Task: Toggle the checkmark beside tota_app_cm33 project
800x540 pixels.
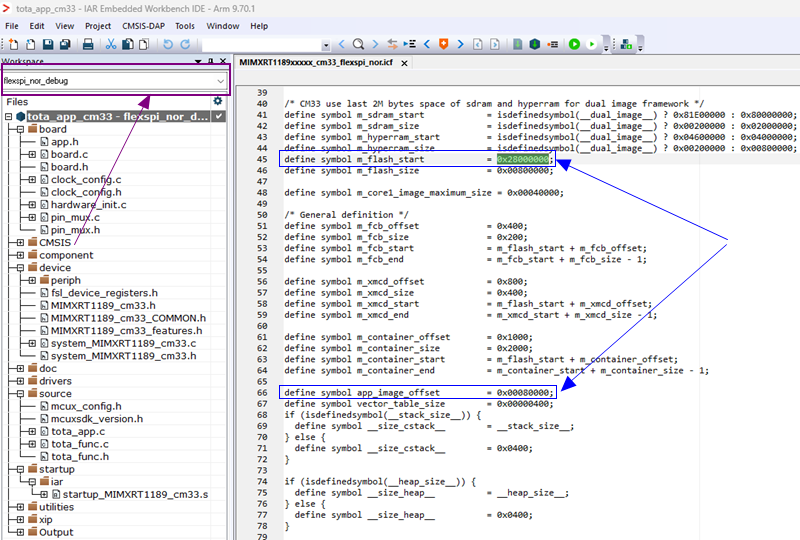Action: 218,116
